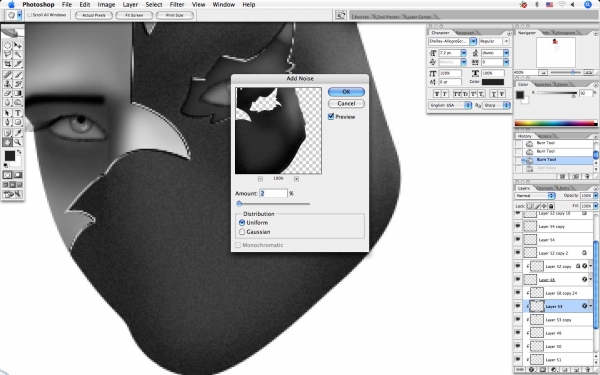The width and height of the screenshot is (600, 375).
Task: Select the Elliptical Marquee tool
Action: 7,45
